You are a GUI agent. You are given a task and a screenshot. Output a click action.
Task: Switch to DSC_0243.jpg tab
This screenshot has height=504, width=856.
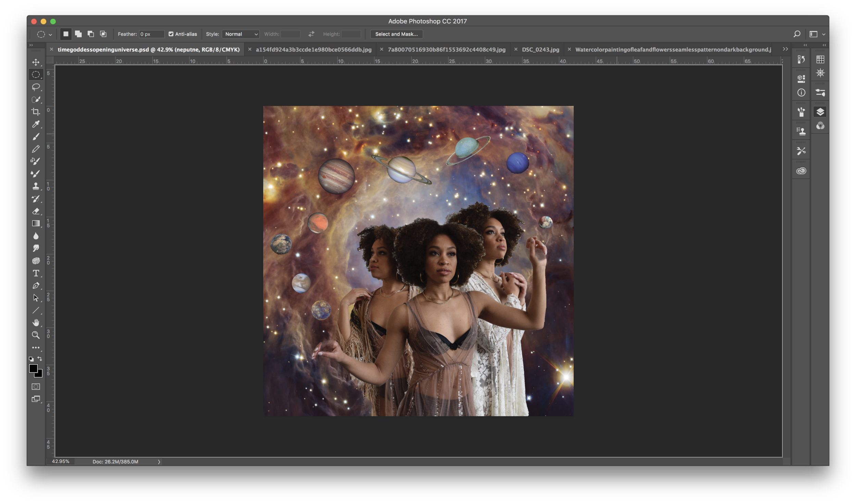(540, 50)
